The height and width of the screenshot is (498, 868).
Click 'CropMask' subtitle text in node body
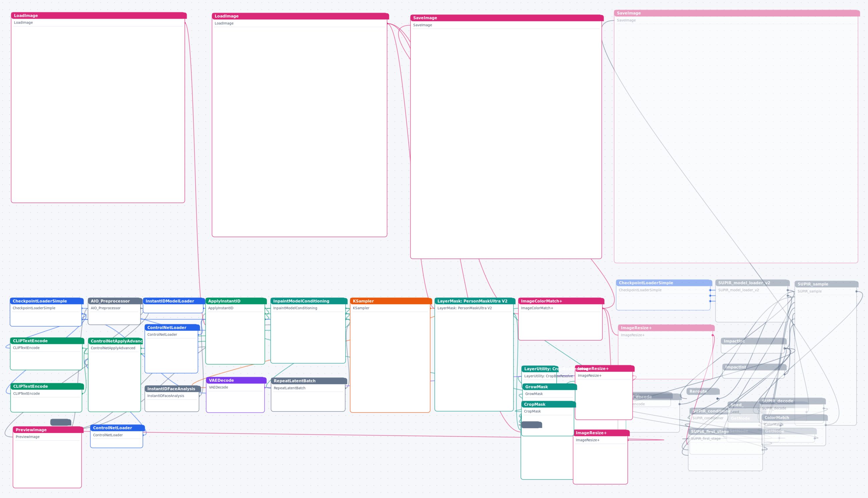(532, 412)
